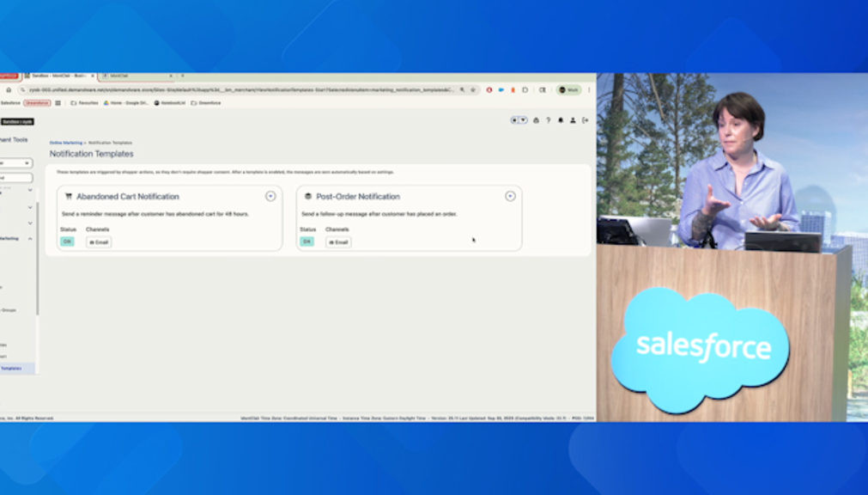Expand the Abandoned Cart Notification dropdown arrow
This screenshot has height=495, width=868.
(x=270, y=196)
